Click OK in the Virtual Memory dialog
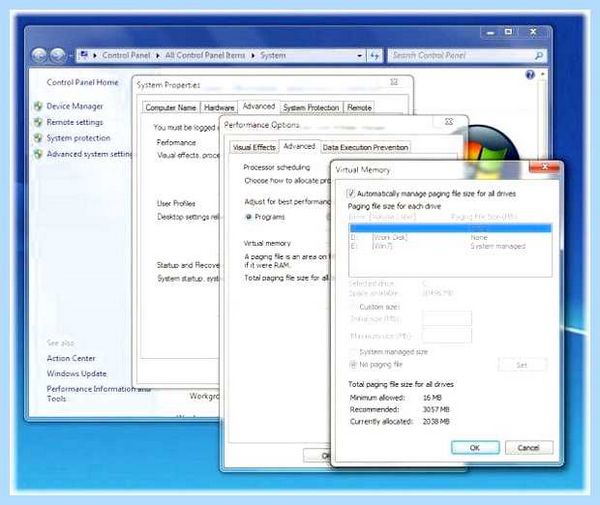This screenshot has width=600, height=505. [475, 448]
